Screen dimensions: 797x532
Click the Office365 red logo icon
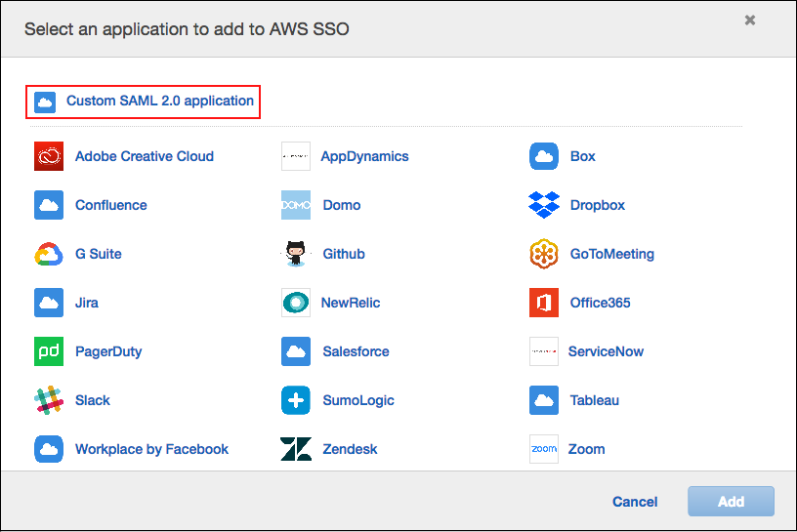(x=544, y=303)
